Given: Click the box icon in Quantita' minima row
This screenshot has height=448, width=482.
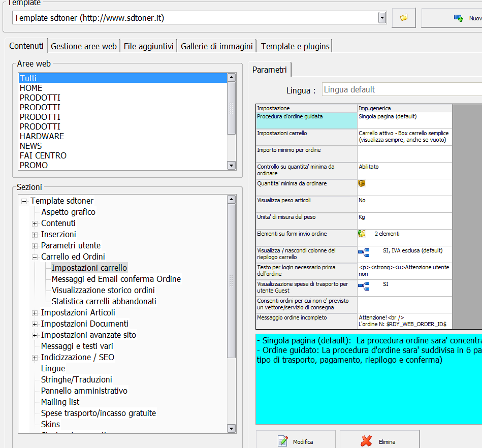Looking at the screenshot, I should [x=362, y=183].
